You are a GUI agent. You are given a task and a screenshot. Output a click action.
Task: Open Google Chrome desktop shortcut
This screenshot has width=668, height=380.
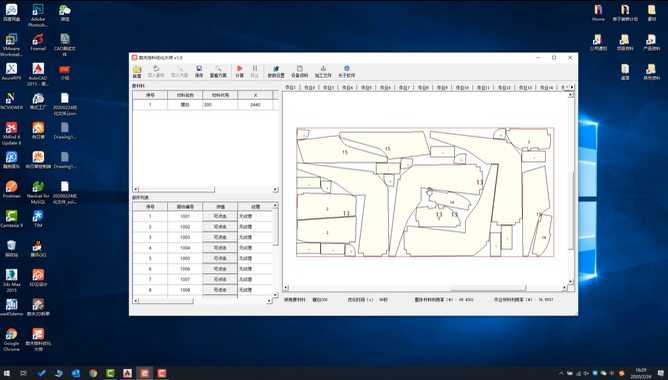(x=12, y=340)
